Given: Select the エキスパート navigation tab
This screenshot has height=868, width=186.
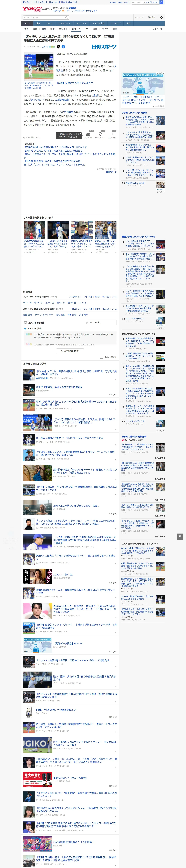Looking at the screenshot, I should (x=64, y=24).
